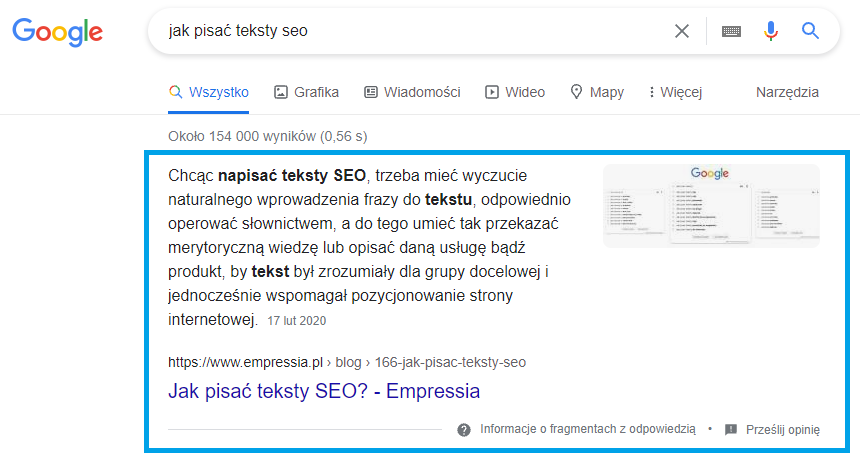Click the three-dot icon beside Więcej
Viewport: 860px width, 472px height.
click(x=652, y=92)
